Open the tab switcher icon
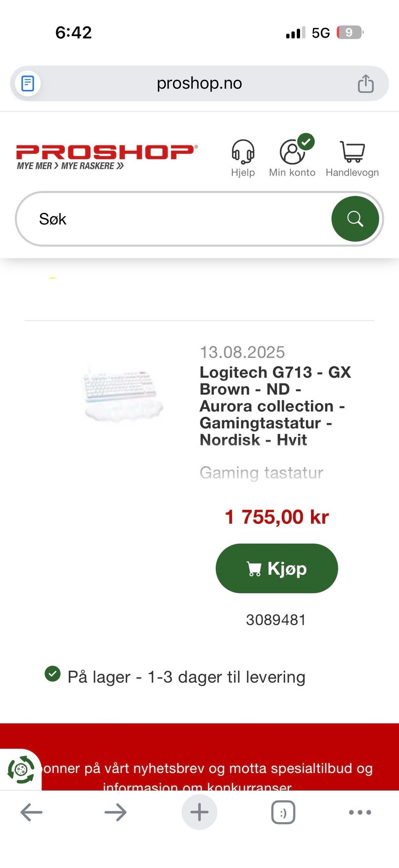Image resolution: width=399 pixels, height=868 pixels. [283, 812]
